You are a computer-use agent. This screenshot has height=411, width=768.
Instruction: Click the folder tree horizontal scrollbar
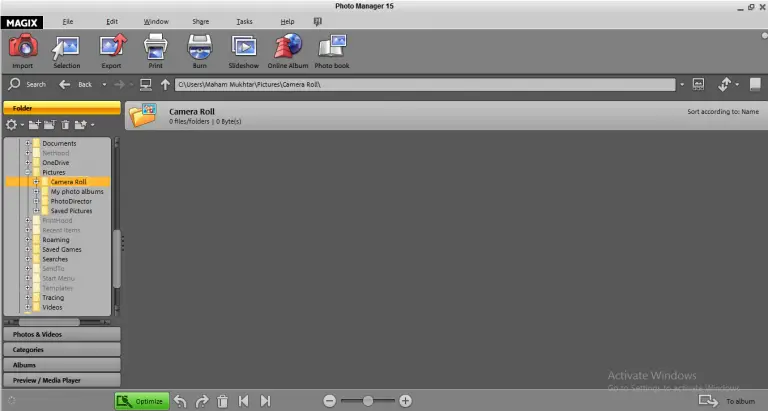tap(49, 322)
